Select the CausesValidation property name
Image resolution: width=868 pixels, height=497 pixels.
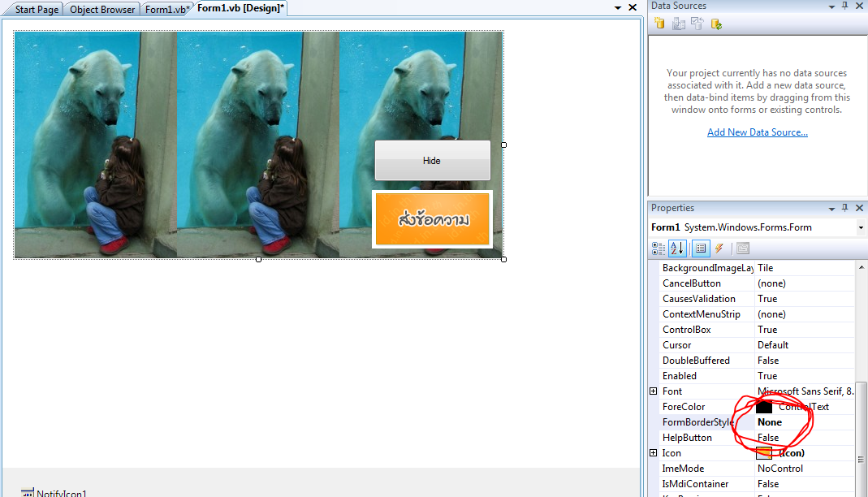[699, 299]
